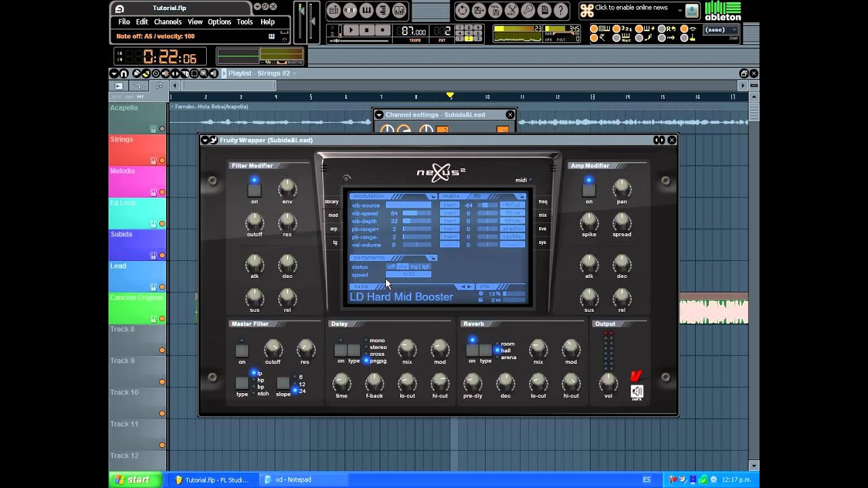Open the vib-source selector field
868x488 pixels.
[408, 205]
